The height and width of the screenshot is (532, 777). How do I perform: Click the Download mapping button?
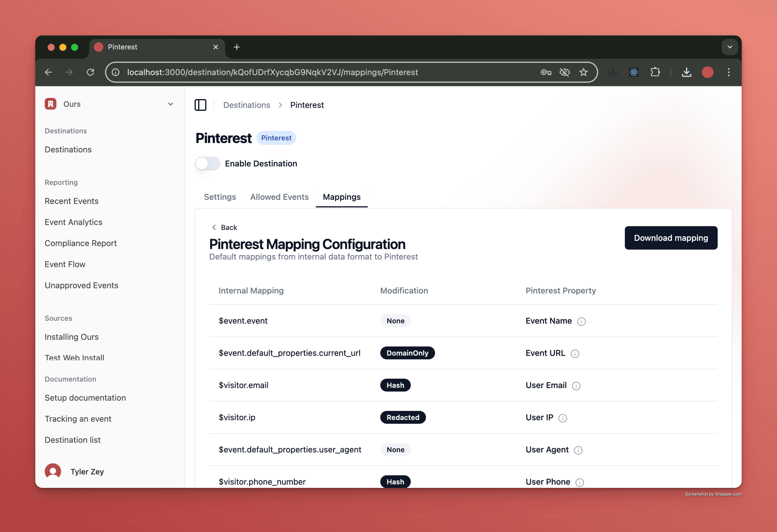(671, 238)
